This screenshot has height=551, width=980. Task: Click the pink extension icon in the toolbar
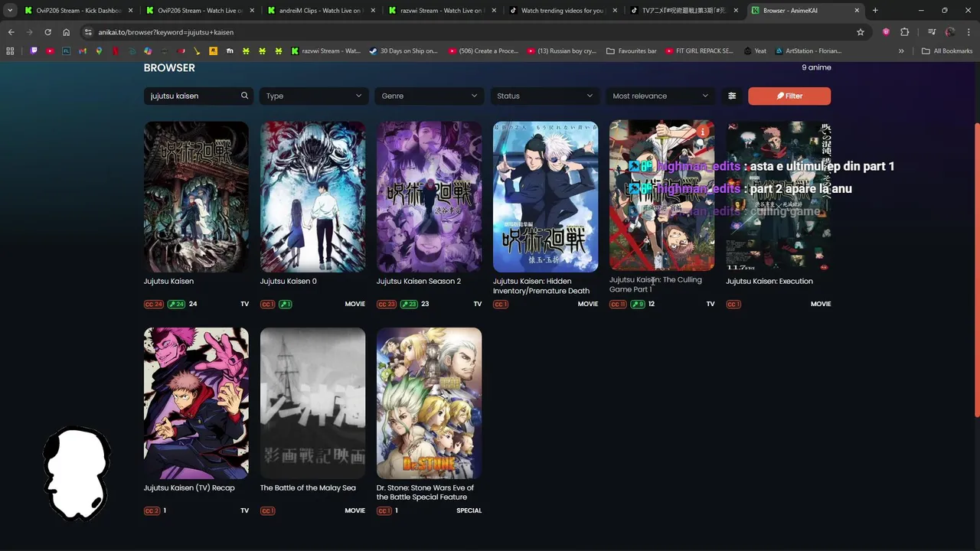[x=886, y=32]
